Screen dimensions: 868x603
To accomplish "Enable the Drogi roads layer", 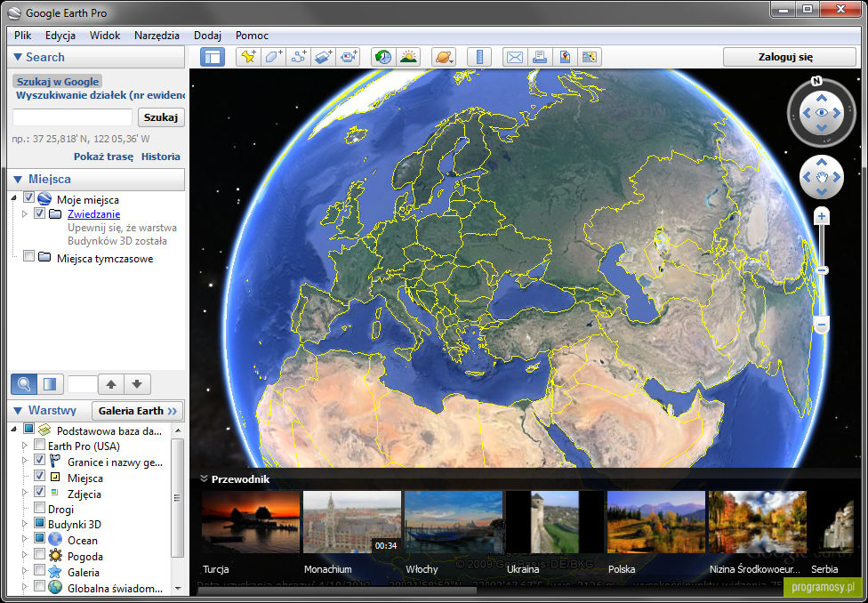I will [39, 507].
